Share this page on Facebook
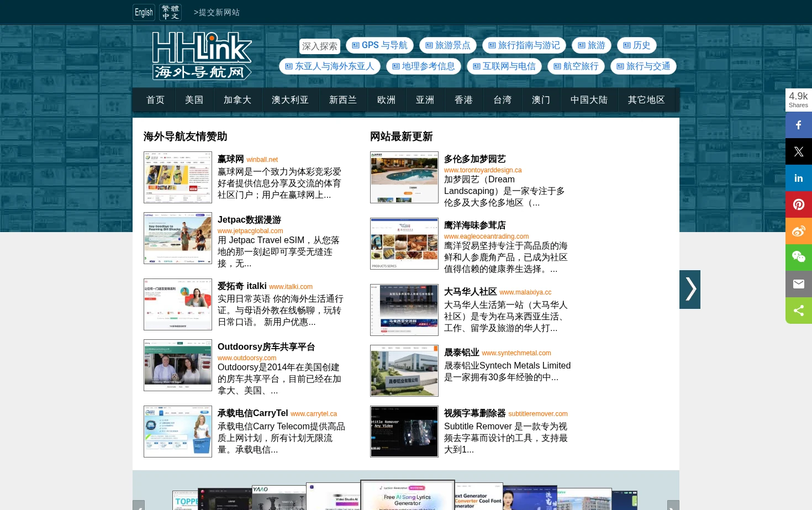812x510 pixels. pos(799,125)
